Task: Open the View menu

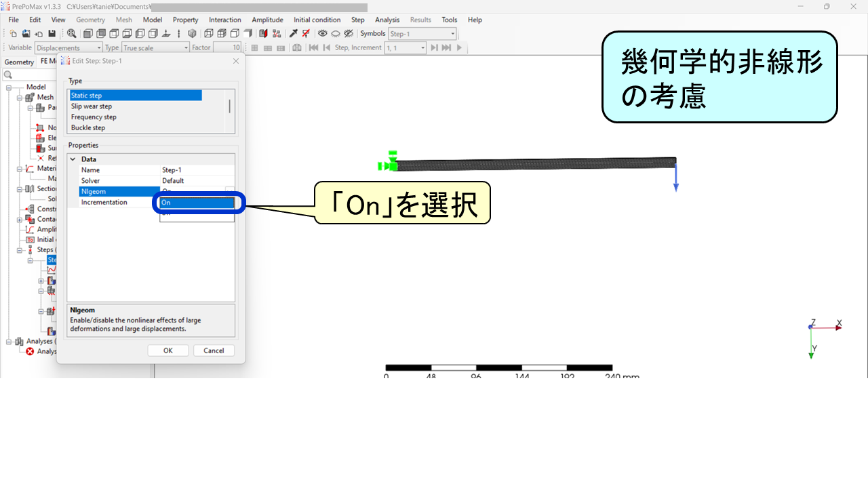Action: click(x=58, y=20)
